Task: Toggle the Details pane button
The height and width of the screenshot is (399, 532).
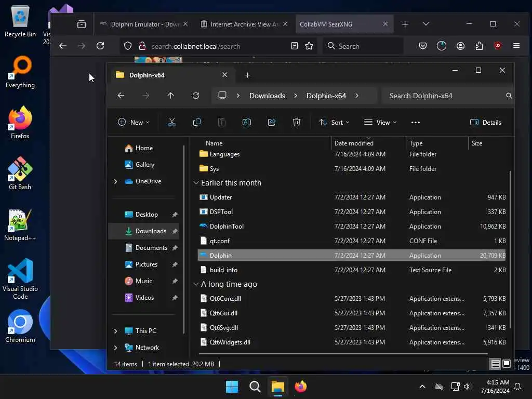Action: click(486, 123)
